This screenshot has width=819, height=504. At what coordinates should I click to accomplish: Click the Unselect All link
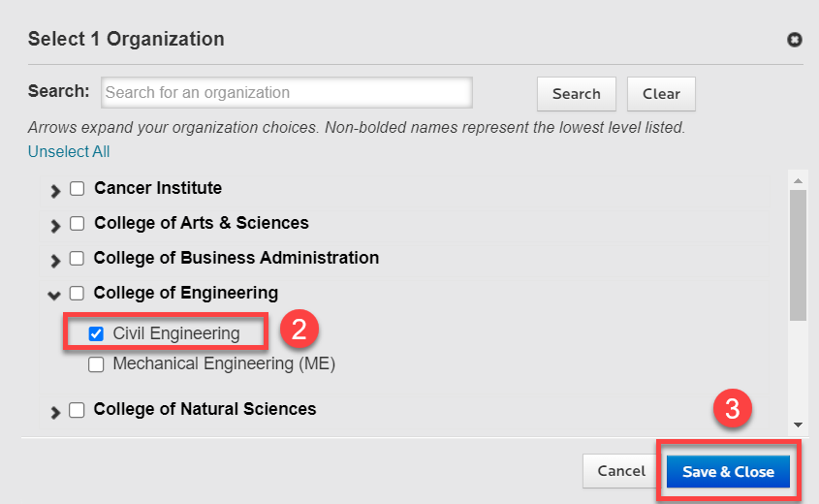tap(69, 151)
